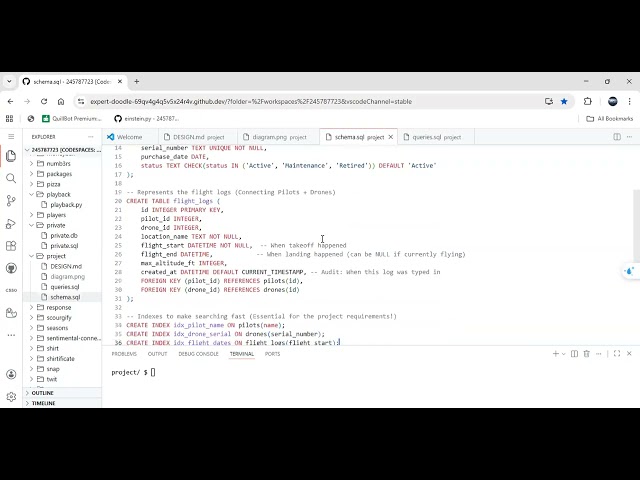
Task: Open the Manage gear icon
Action: coord(11,396)
